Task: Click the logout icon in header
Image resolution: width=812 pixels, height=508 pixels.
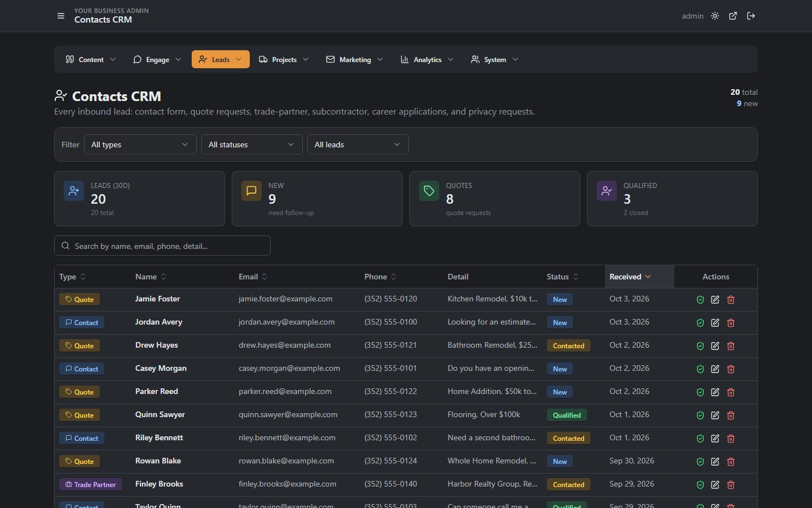Action: [751, 16]
